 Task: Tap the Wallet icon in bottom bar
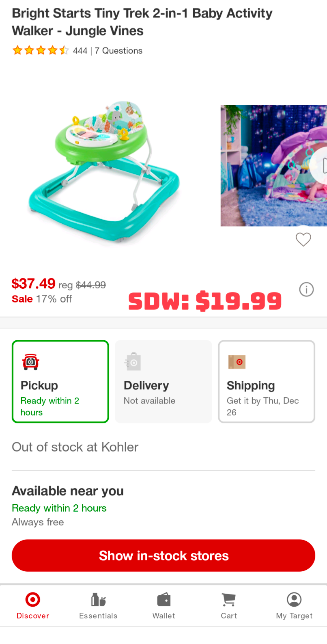pyautogui.click(x=163, y=599)
